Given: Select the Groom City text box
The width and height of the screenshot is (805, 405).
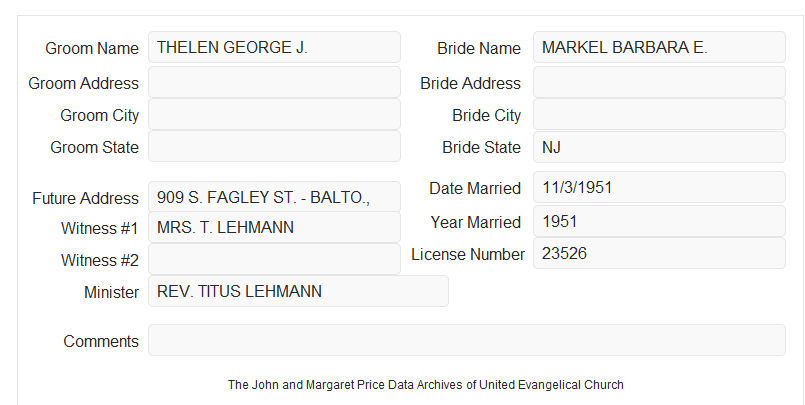Looking at the screenshot, I should (x=274, y=114).
